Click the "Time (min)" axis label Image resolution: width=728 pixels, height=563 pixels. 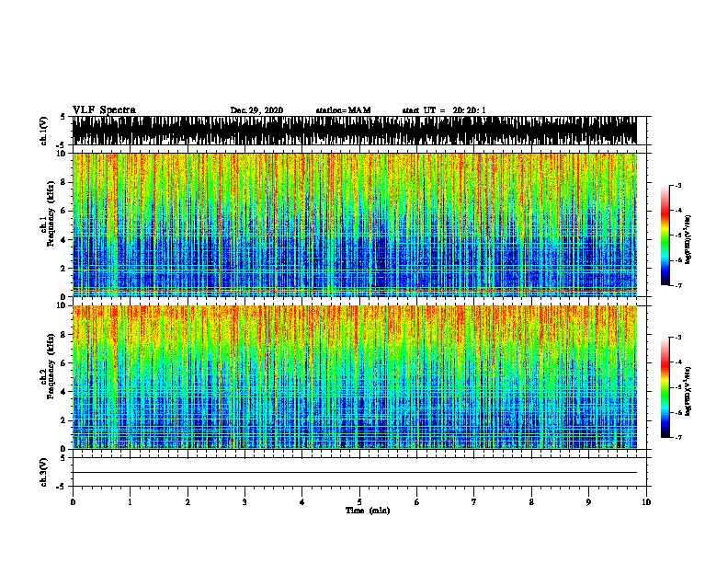368,511
